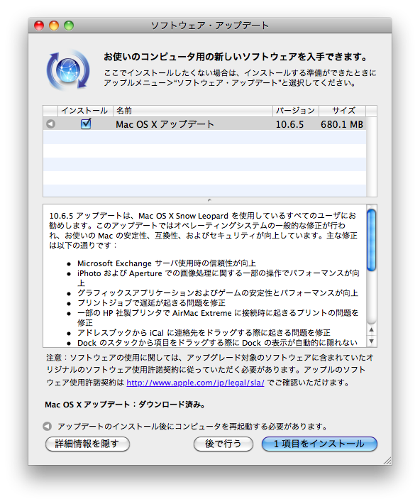Click the プリントジョブで遅延が起きる問題を修正 line
The height and width of the screenshot is (504, 420).
click(151, 303)
